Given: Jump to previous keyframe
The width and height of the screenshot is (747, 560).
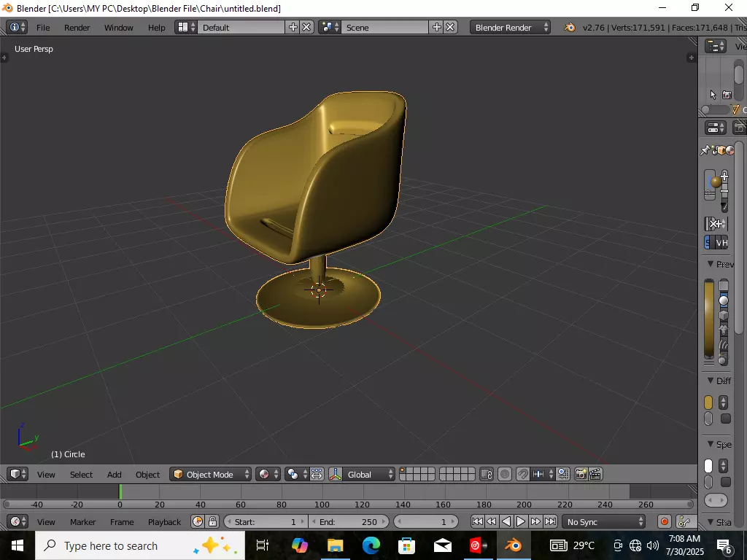Looking at the screenshot, I should pos(491,522).
